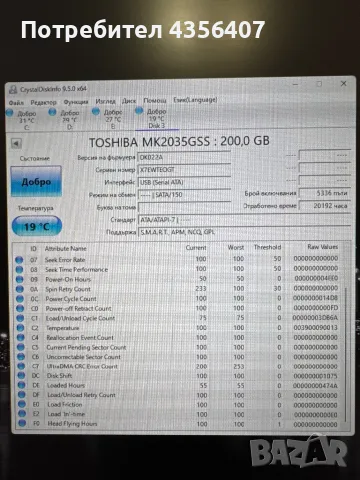Click the previous disk arrow button
360x480 pixels.
(x=16, y=144)
